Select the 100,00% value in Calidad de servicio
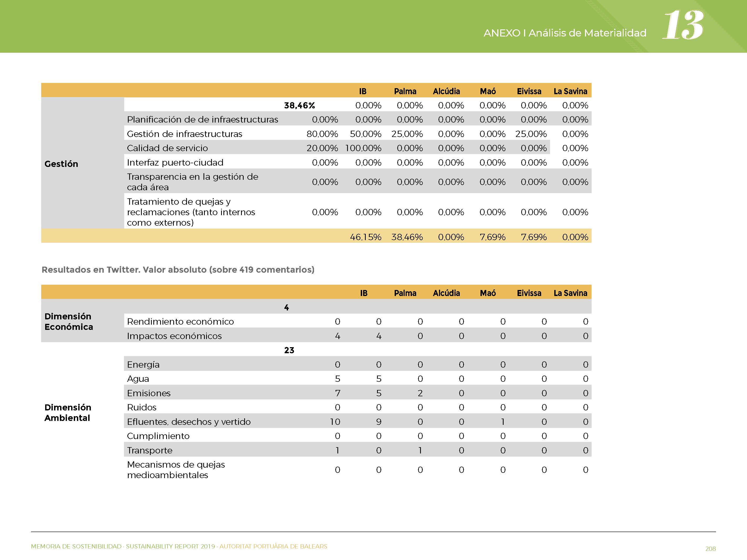Viewport: 747px width, 560px height. [x=363, y=148]
